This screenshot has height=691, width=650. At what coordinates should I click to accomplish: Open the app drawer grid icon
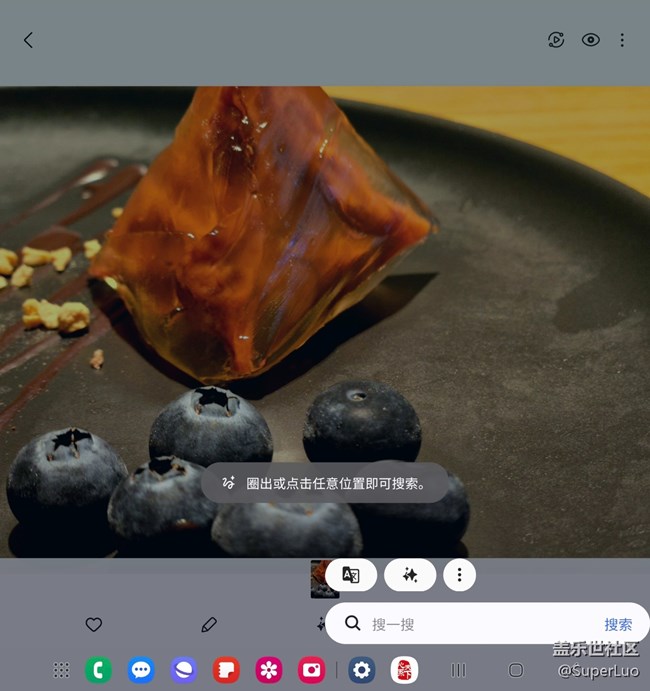click(x=61, y=670)
